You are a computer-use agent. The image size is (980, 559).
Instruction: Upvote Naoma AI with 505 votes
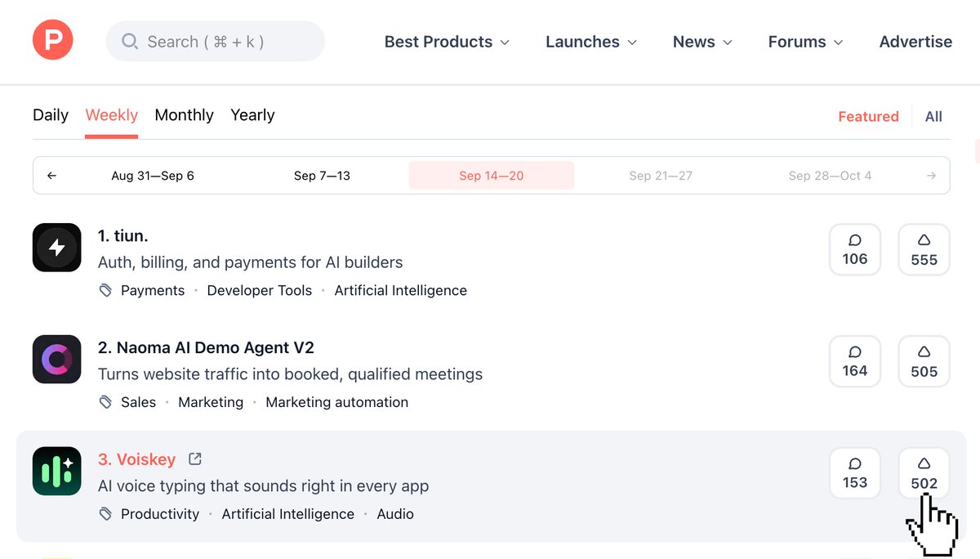point(924,361)
